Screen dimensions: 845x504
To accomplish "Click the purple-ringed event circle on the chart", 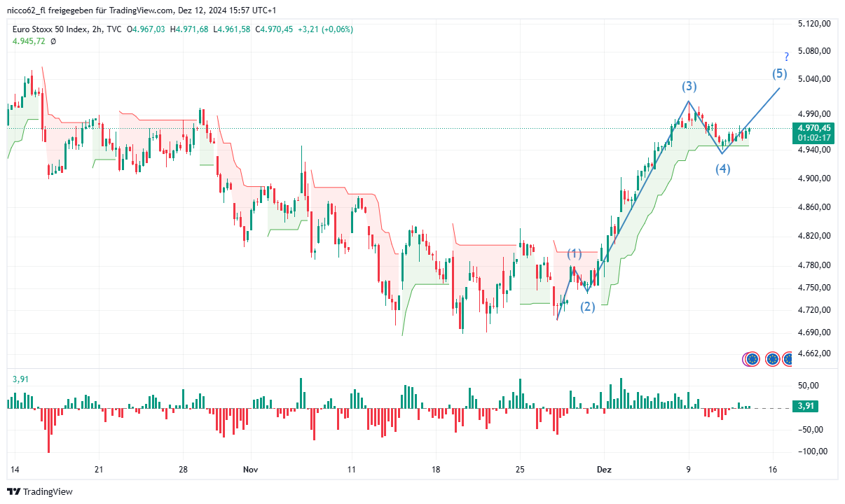I will [x=748, y=359].
